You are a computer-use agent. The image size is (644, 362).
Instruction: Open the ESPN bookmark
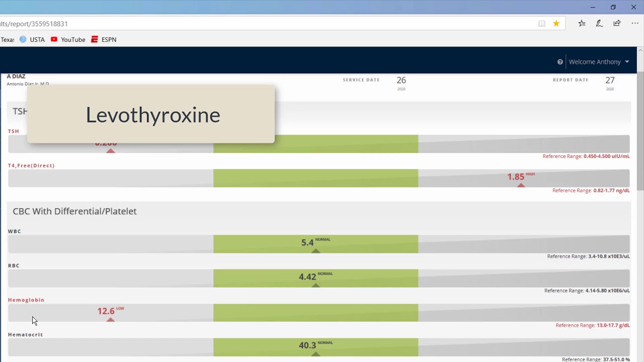pyautogui.click(x=104, y=39)
